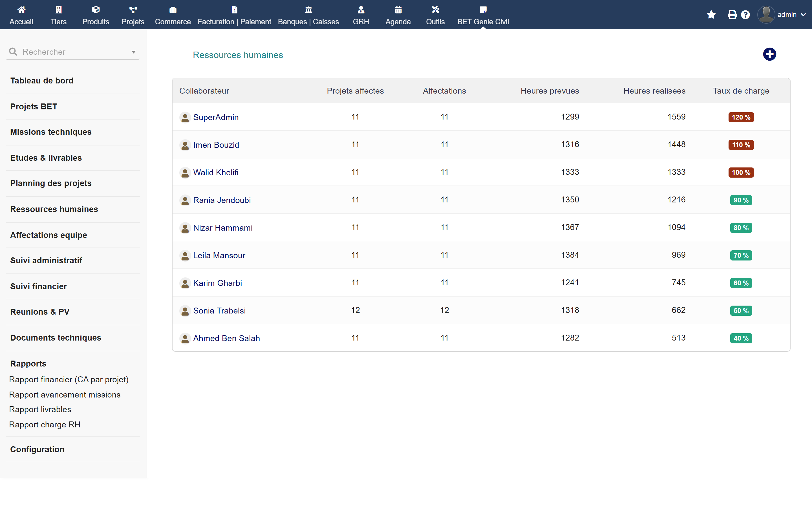Click the Rechercher search field
The width and height of the screenshot is (812, 530).
point(73,52)
